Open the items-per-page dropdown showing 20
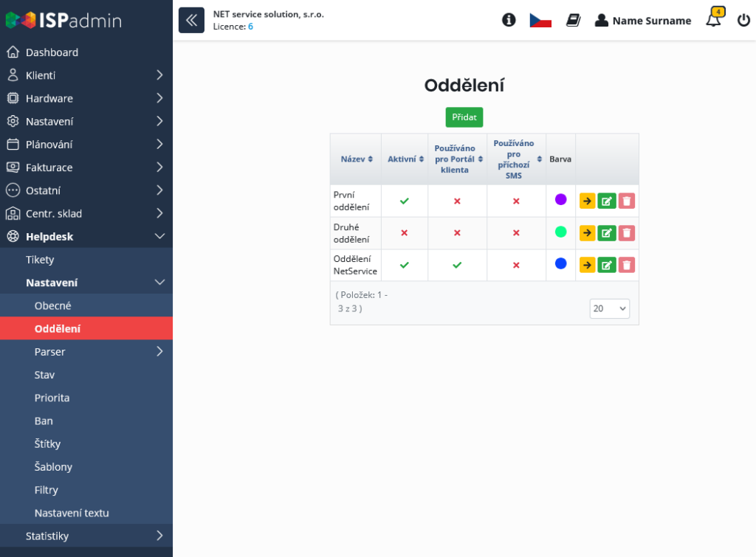Image resolution: width=756 pixels, height=557 pixels. click(x=609, y=308)
